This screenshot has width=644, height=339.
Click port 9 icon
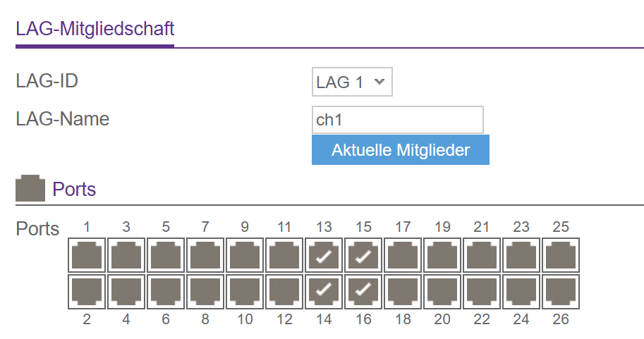245,255
